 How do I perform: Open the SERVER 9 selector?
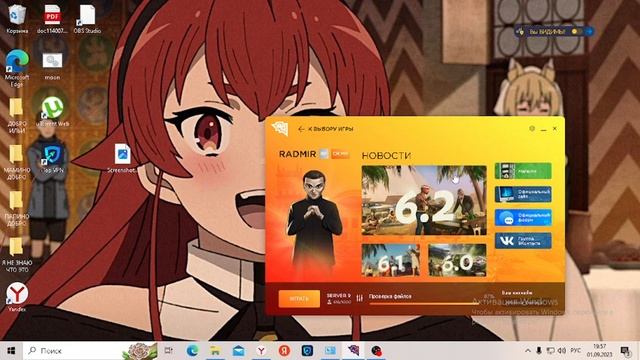(338, 298)
